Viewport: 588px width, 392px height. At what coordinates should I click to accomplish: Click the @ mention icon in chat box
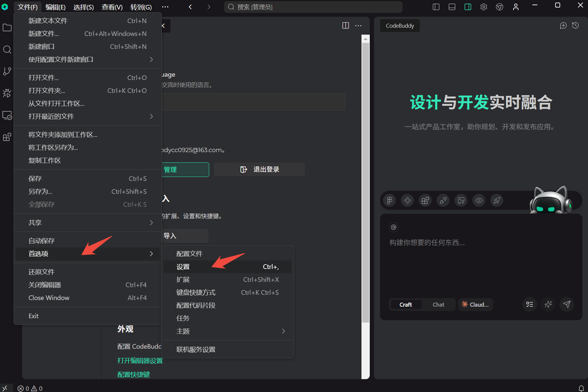[x=394, y=227]
